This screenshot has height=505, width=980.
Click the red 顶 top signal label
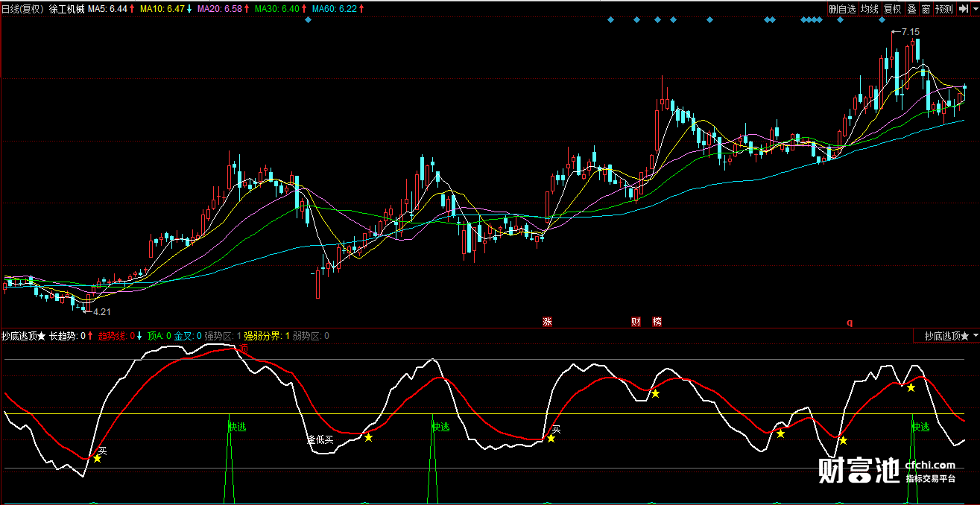[244, 348]
